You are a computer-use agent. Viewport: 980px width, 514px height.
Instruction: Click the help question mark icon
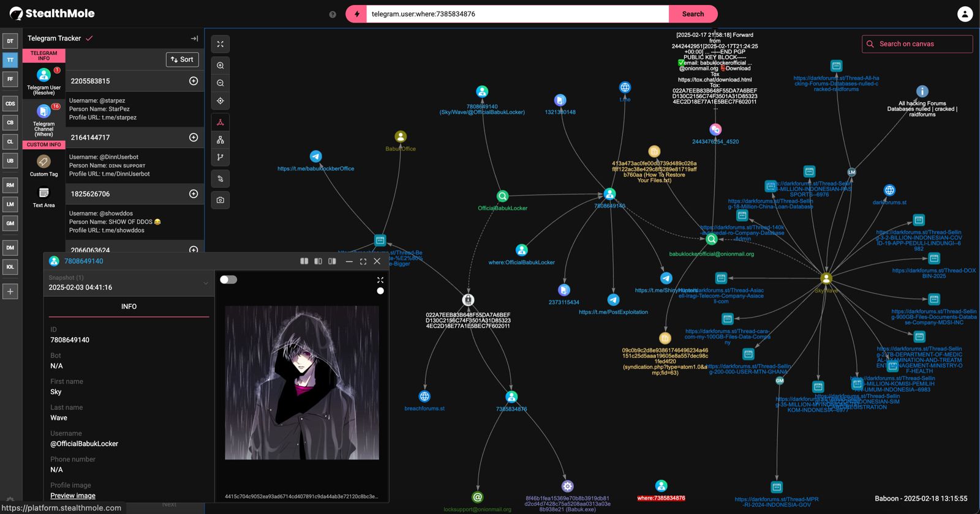pyautogui.click(x=333, y=14)
